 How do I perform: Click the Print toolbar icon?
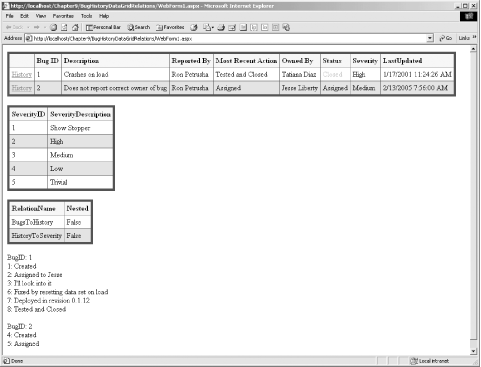[x=221, y=27]
